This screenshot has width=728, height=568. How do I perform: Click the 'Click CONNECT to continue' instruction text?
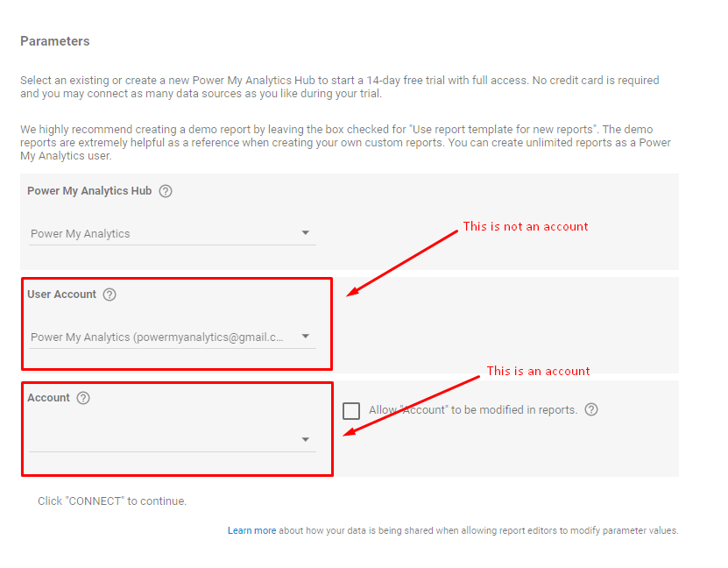click(x=112, y=501)
